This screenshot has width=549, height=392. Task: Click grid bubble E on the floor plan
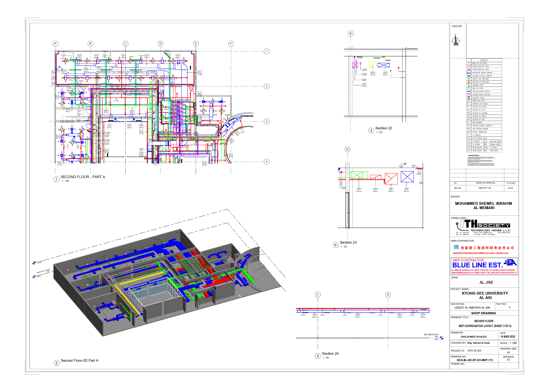[x=196, y=44]
